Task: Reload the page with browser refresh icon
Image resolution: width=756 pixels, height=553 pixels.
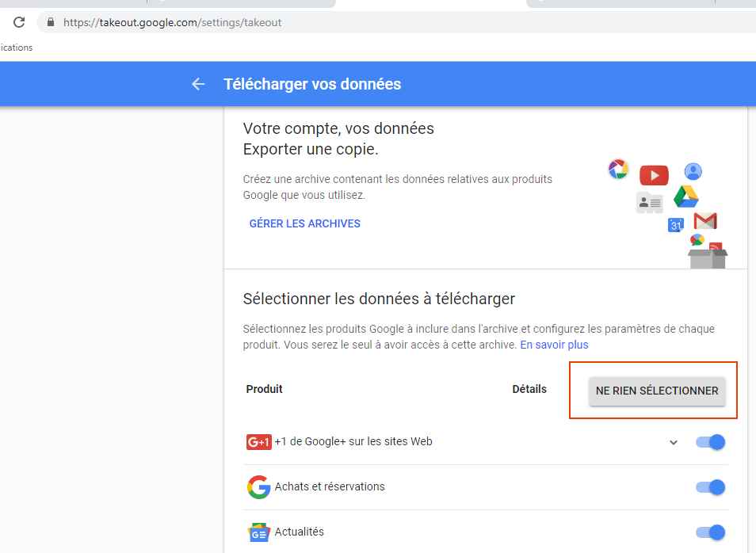Action: (19, 22)
